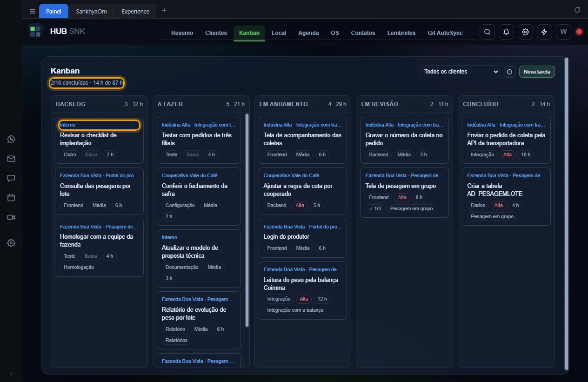The width and height of the screenshot is (588, 382).
Task: Open card Leitura do peso pela balança Coimma
Action: 303,290
